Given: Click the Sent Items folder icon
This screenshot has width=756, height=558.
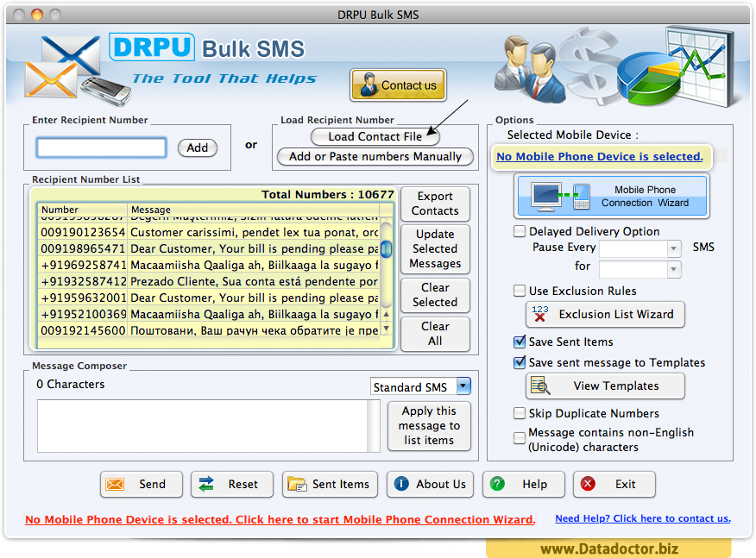Looking at the screenshot, I should click(x=297, y=484).
